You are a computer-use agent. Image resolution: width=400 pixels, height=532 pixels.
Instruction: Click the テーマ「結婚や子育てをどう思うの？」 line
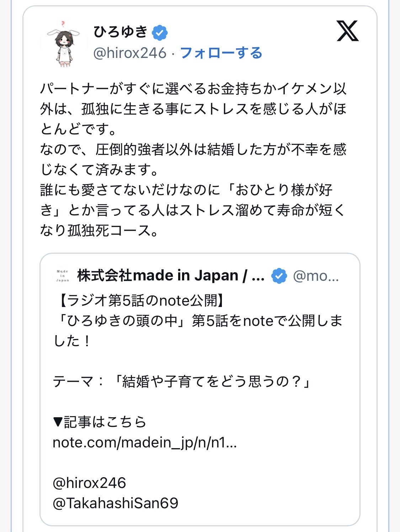click(182, 382)
